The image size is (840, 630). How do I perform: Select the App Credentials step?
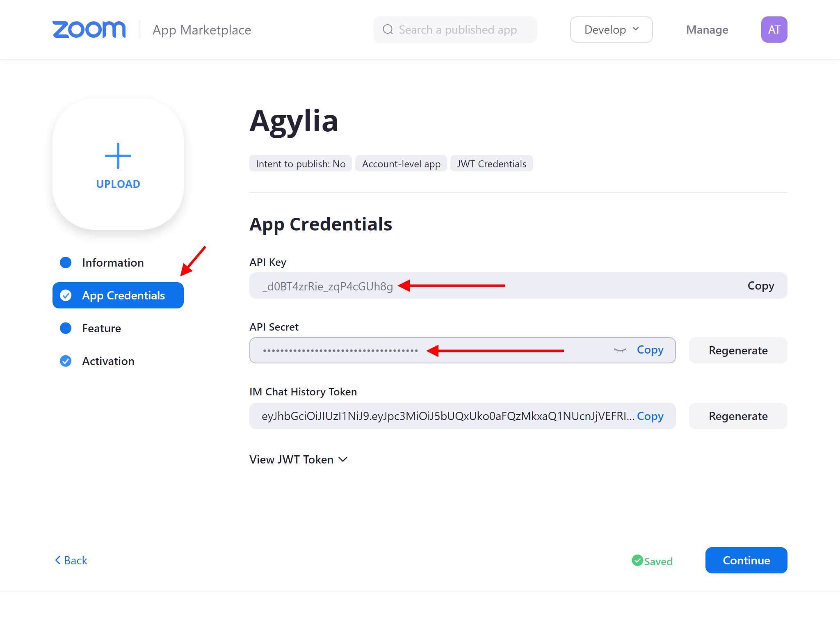tap(118, 295)
